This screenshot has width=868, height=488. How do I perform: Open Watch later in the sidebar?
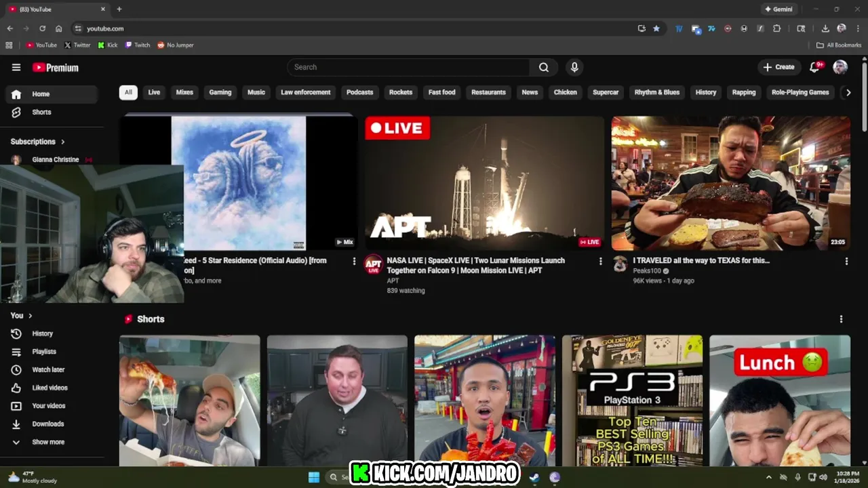point(52,370)
